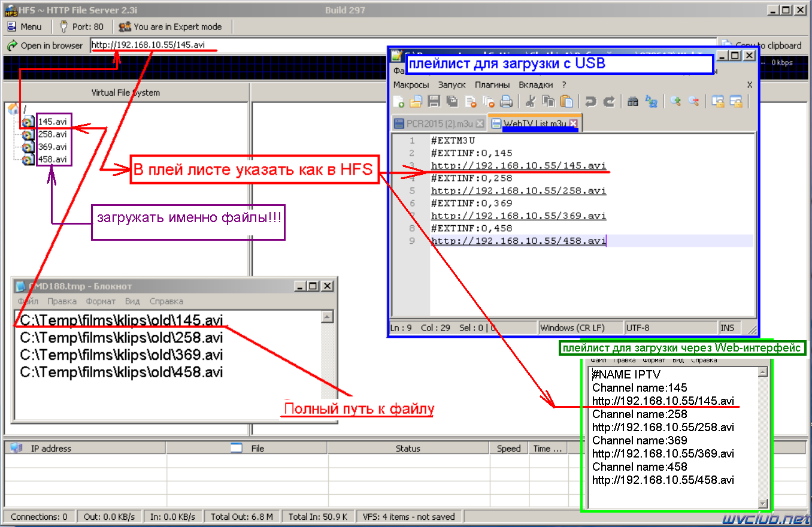Click the Port: 80 button in HFS

coord(81,26)
